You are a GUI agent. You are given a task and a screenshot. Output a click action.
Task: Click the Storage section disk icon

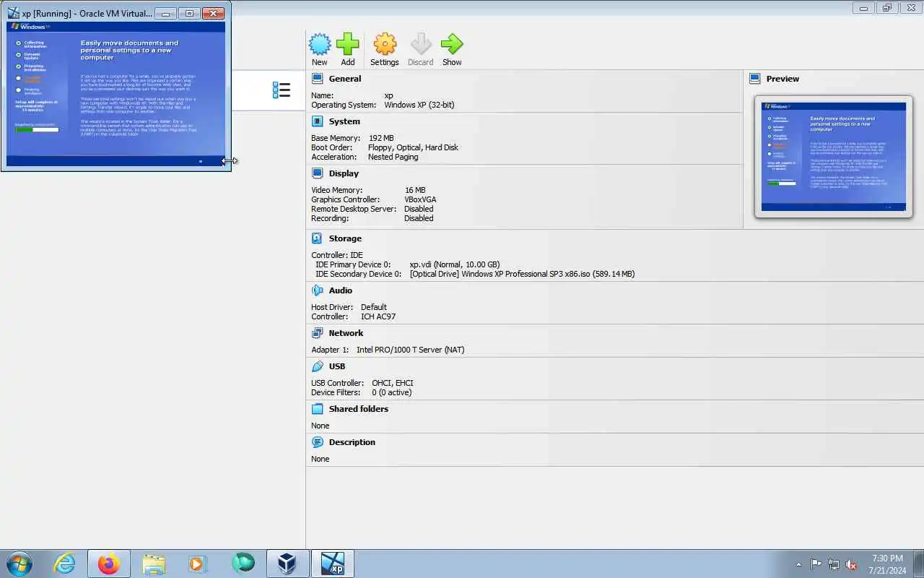click(317, 238)
